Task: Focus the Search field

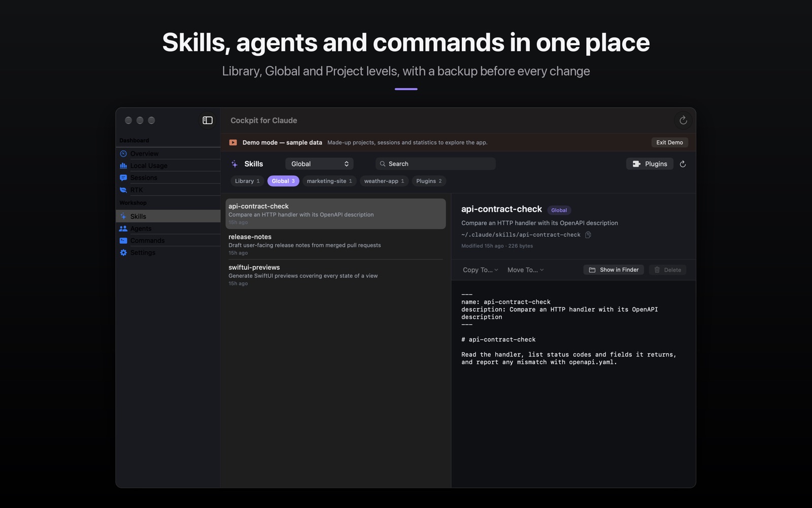Action: tap(435, 164)
